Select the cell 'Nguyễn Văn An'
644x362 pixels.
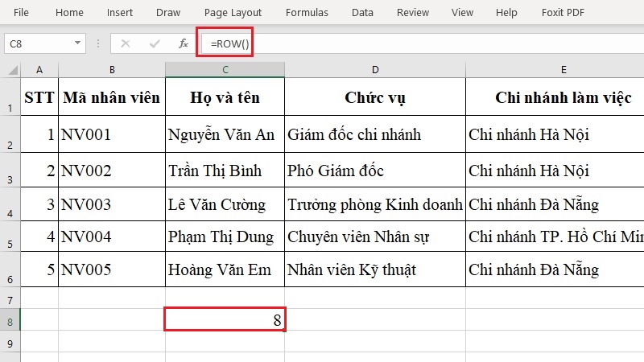[225, 134]
